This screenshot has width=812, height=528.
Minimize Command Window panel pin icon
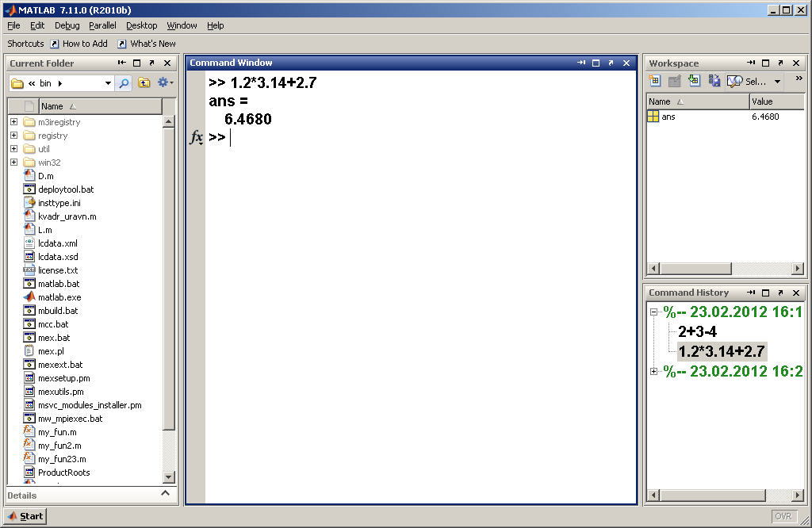click(581, 63)
